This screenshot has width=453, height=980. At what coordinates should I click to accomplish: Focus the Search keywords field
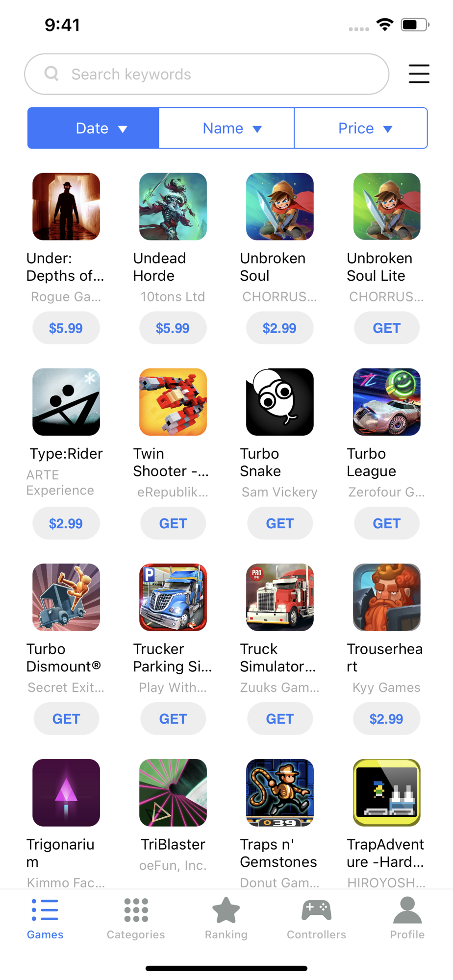(206, 74)
